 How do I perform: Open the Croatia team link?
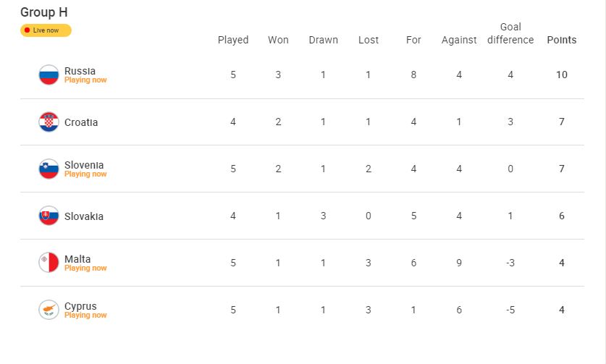tap(81, 122)
